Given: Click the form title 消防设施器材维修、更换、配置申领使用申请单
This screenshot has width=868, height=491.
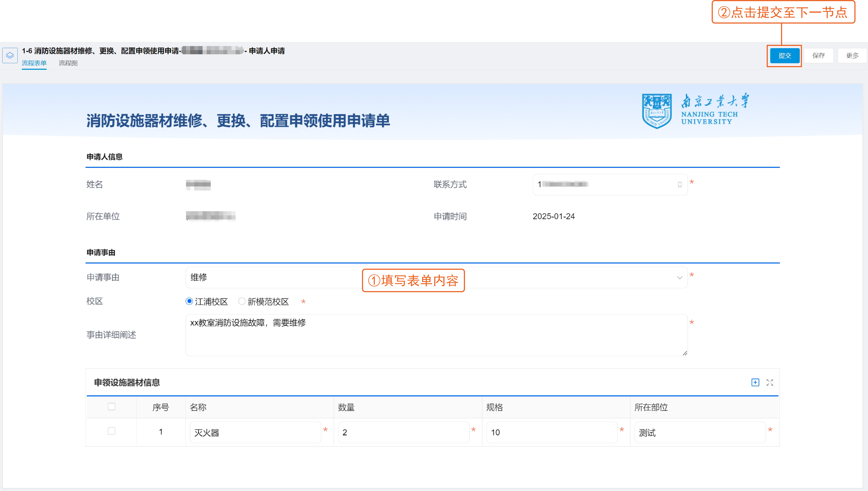Looking at the screenshot, I should point(238,121).
